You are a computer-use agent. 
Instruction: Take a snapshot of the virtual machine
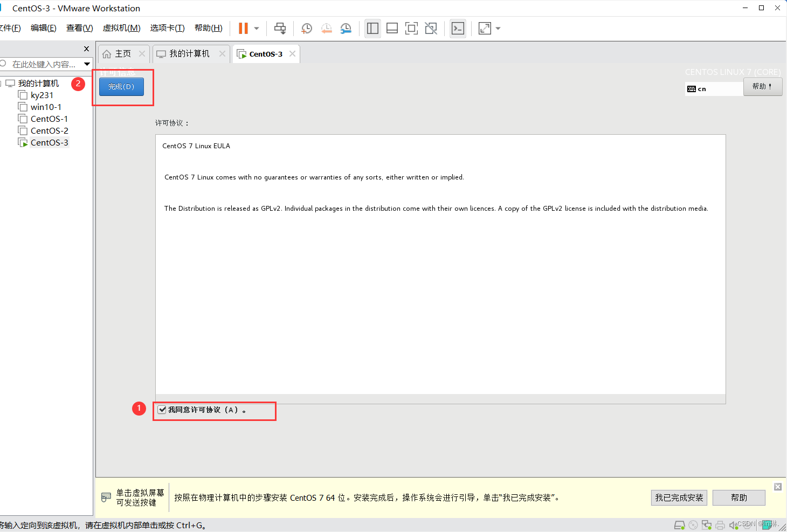click(x=307, y=29)
